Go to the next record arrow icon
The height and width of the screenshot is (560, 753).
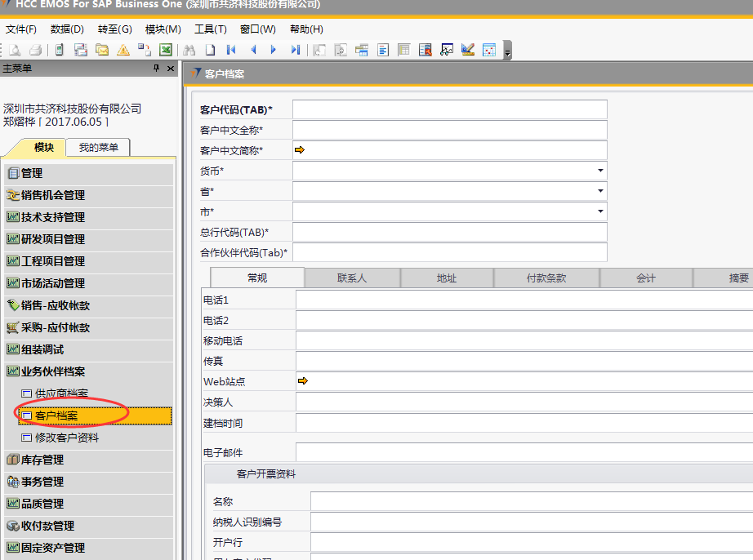pyautogui.click(x=274, y=50)
